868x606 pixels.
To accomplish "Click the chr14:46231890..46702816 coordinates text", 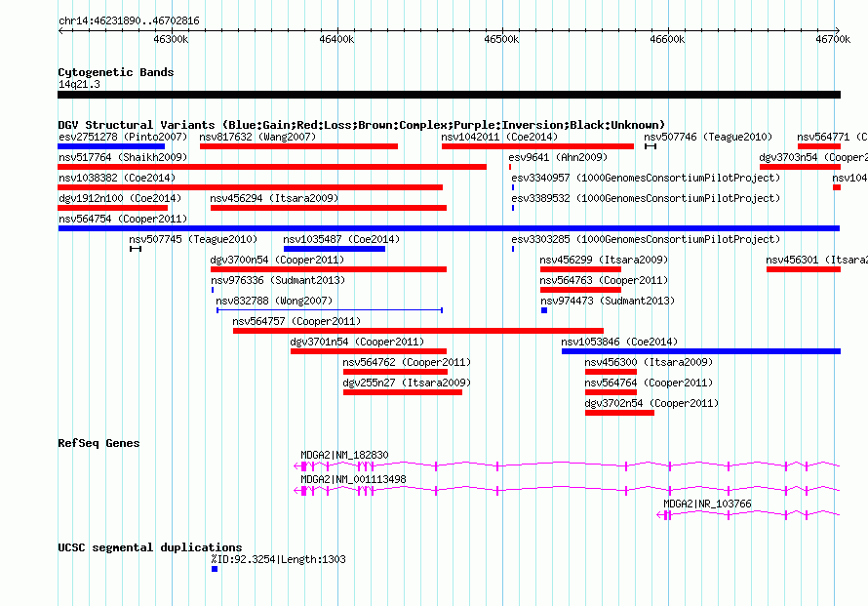I will pos(129,21).
